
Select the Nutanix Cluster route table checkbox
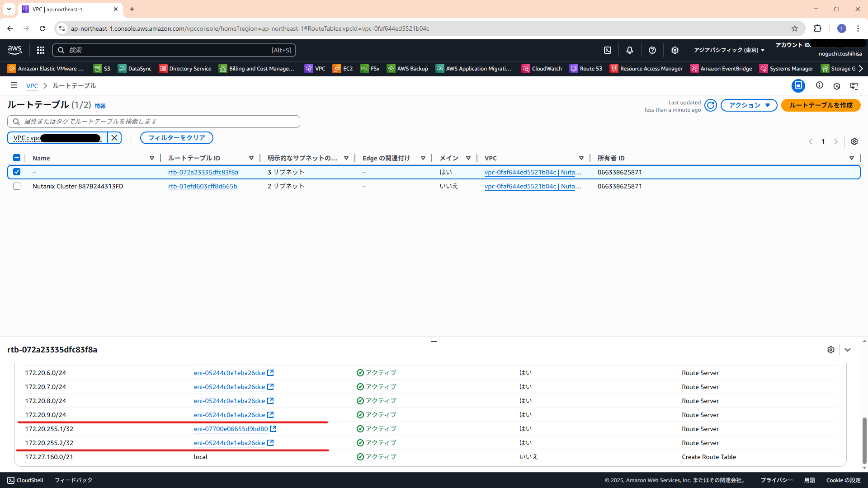point(17,186)
